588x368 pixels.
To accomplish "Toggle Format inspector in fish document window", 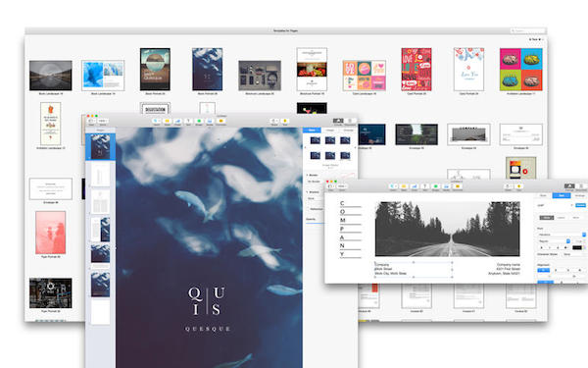I will coord(338,121).
